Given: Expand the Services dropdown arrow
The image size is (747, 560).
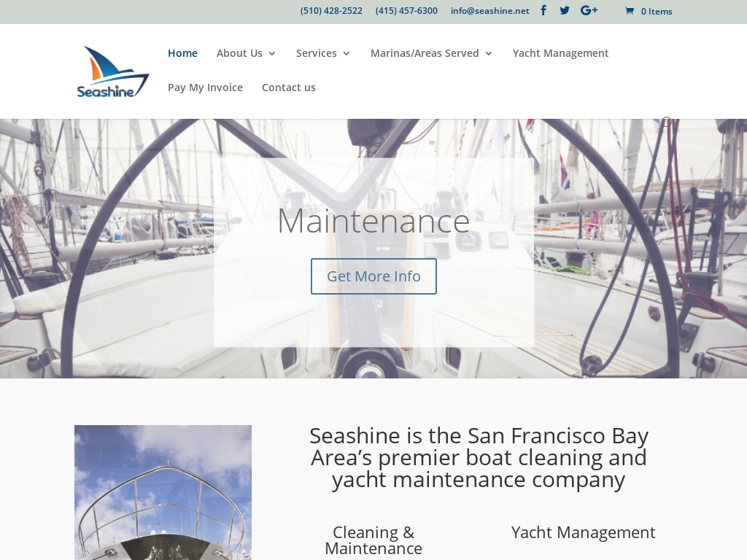Looking at the screenshot, I should coord(347,53).
